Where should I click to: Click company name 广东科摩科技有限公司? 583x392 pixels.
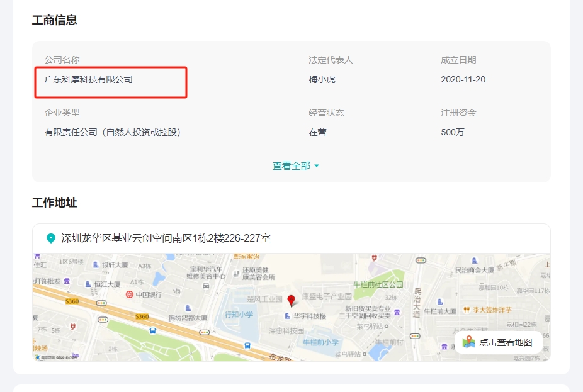coord(89,80)
